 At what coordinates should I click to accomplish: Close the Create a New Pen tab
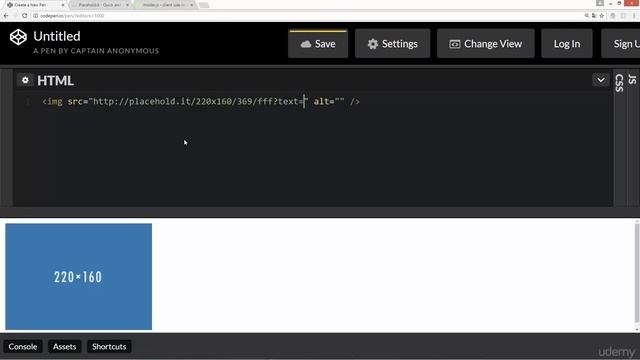pos(63,5)
